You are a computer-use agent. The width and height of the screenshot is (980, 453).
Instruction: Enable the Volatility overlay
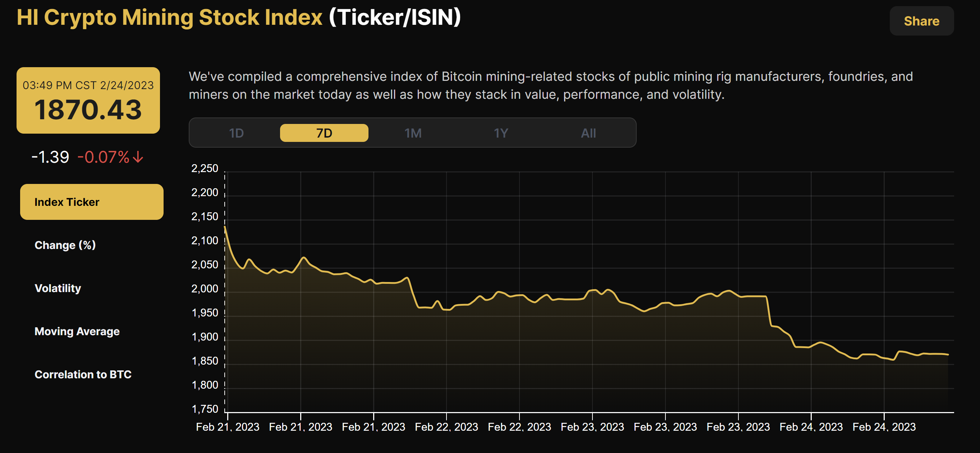(x=58, y=288)
